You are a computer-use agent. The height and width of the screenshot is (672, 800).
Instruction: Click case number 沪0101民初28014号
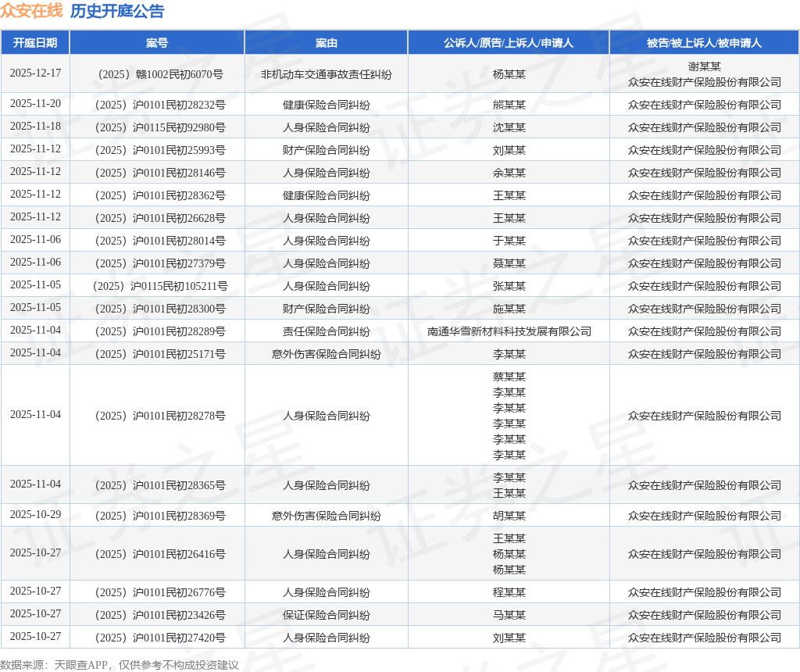[161, 241]
